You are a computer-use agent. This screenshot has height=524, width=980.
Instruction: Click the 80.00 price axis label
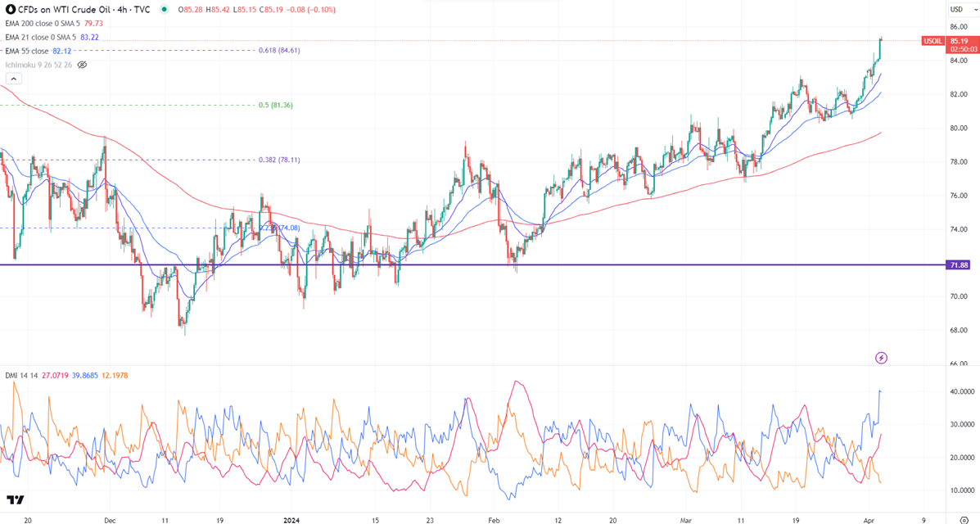coord(959,128)
